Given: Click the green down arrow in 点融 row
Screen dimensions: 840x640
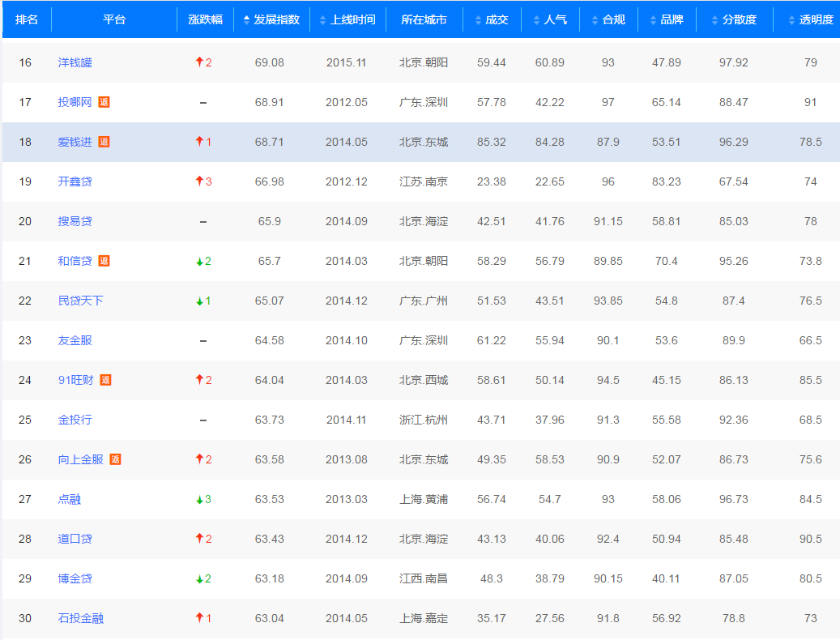Looking at the screenshot, I should pyautogui.click(x=198, y=500).
